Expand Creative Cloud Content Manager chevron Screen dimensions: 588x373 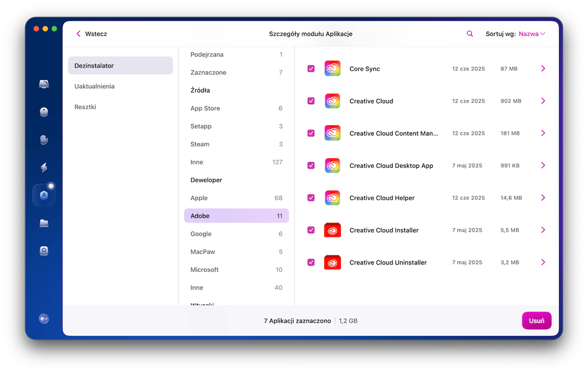543,133
